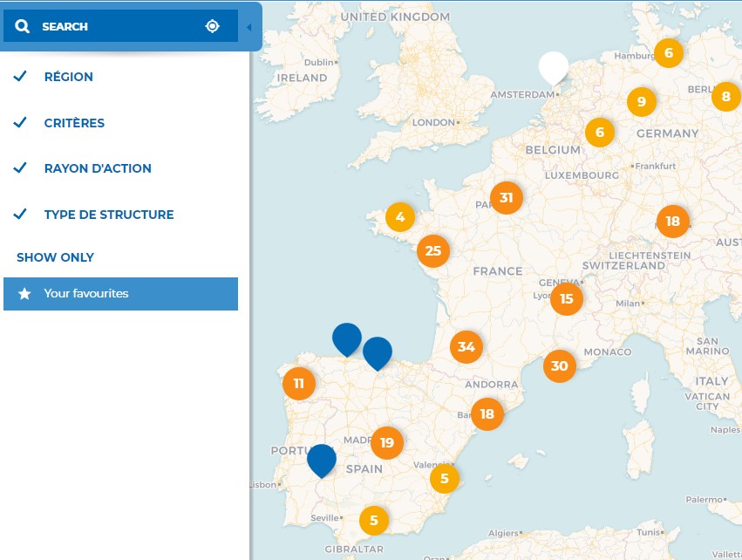Open the cluster of 18 near Barcelona
This screenshot has width=742, height=560.
[x=487, y=414]
